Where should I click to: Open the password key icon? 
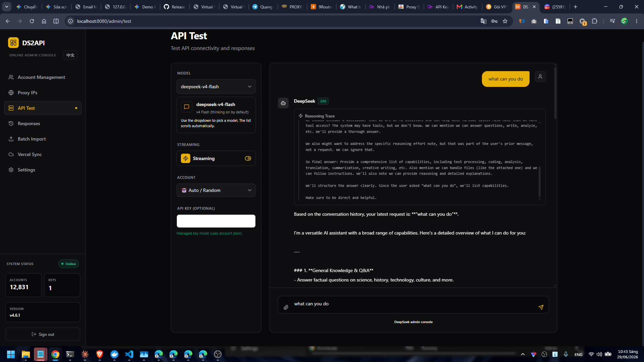click(494, 21)
